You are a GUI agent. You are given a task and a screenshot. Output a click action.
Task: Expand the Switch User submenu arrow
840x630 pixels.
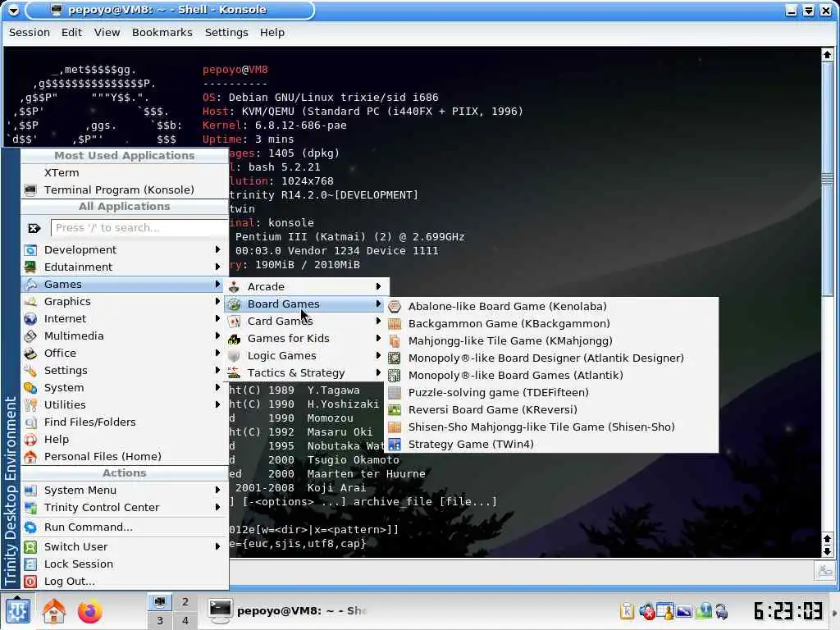(x=217, y=547)
